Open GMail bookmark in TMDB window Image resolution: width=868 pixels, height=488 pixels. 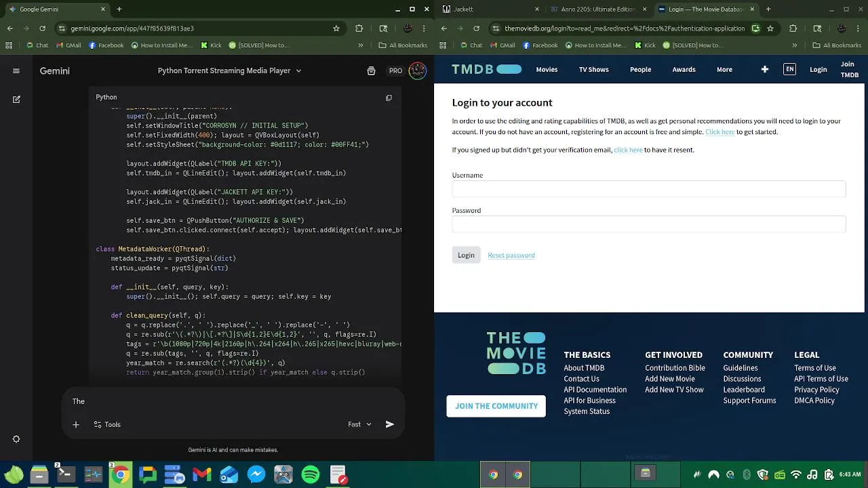502,45
